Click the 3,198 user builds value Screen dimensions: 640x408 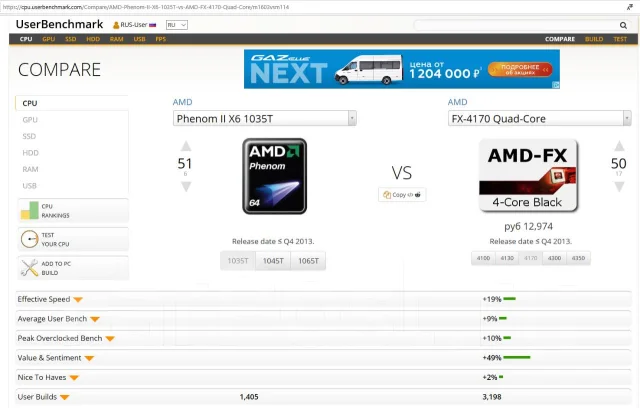tap(492, 397)
